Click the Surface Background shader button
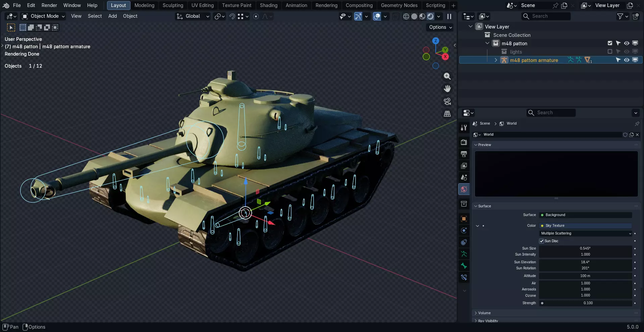The image size is (644, 332). coord(586,215)
